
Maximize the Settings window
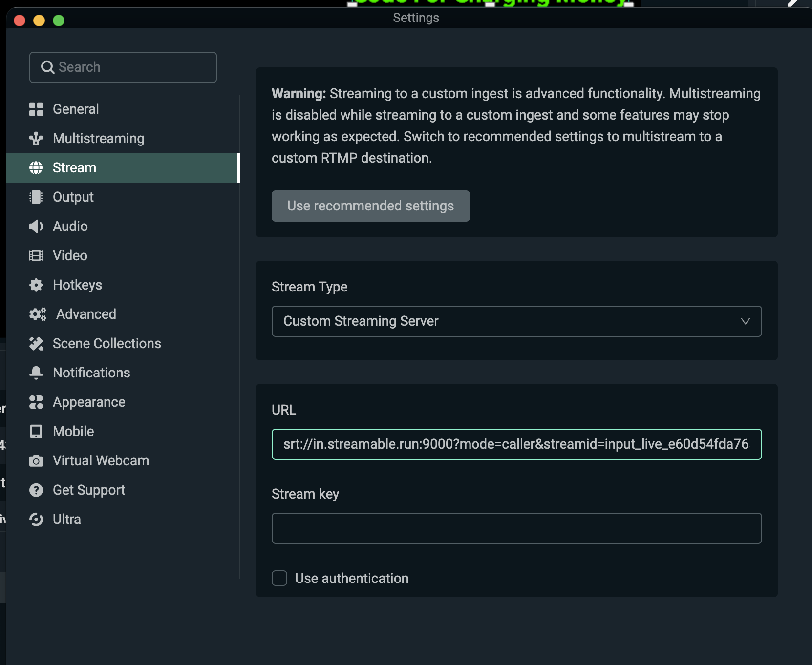pos(59,21)
